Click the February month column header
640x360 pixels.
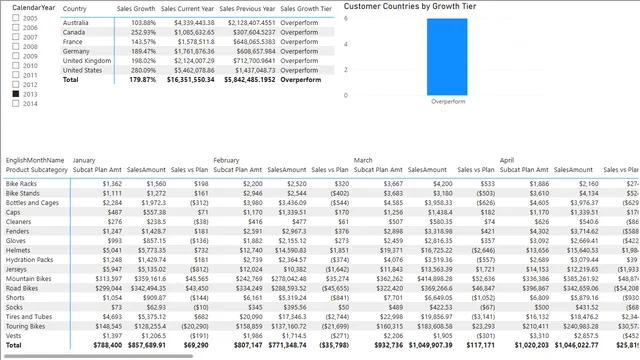pyautogui.click(x=226, y=160)
